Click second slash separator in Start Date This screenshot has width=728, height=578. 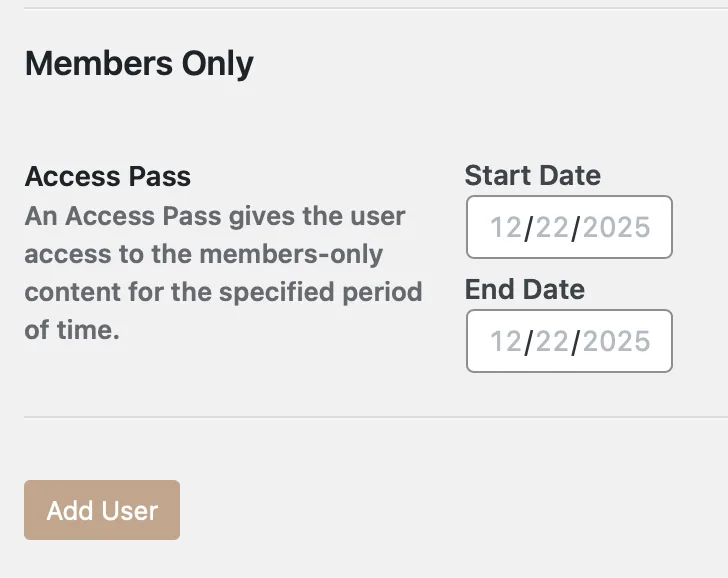[x=576, y=227]
